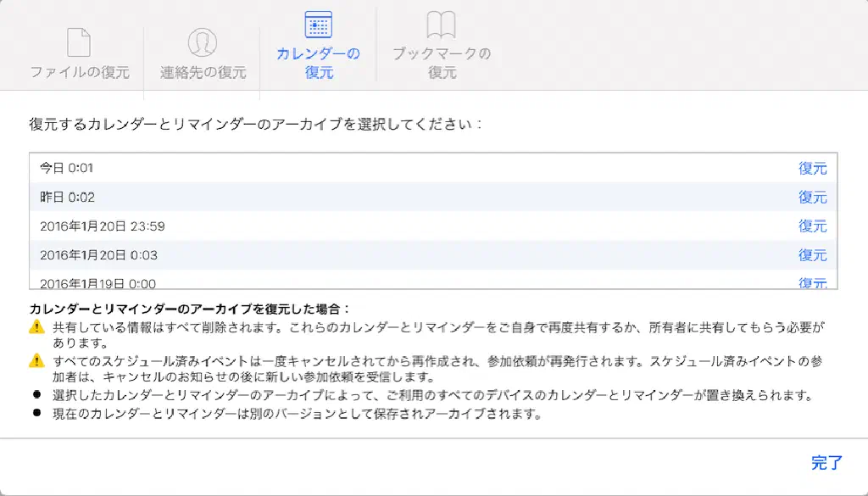Switch to the ファイルの復元 tab label

[x=80, y=72]
